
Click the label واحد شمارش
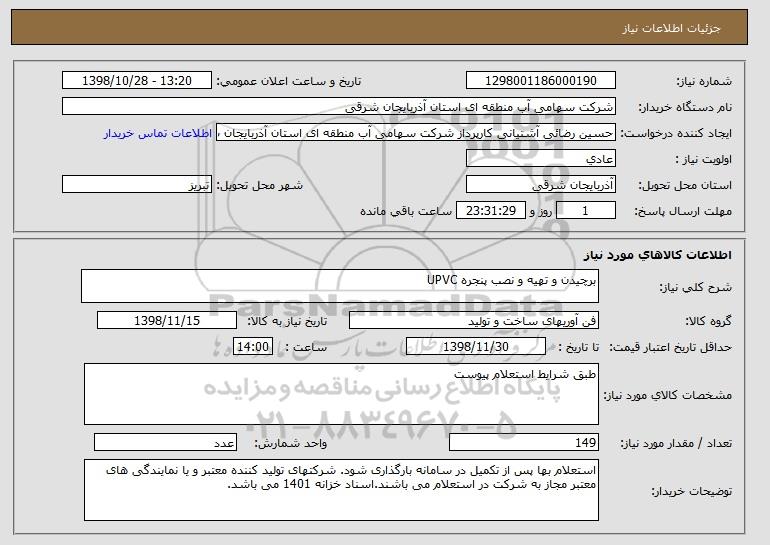tap(291, 443)
